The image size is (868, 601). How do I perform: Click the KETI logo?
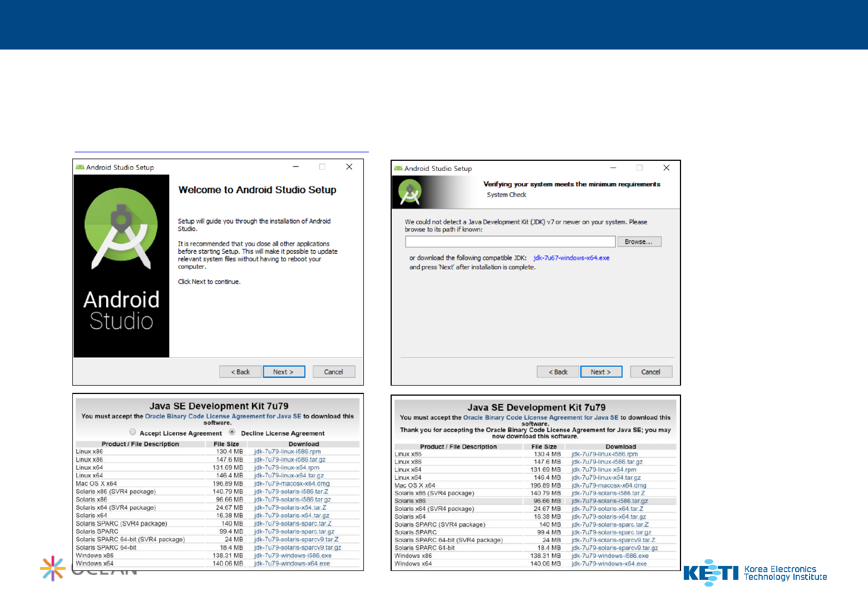click(x=711, y=573)
